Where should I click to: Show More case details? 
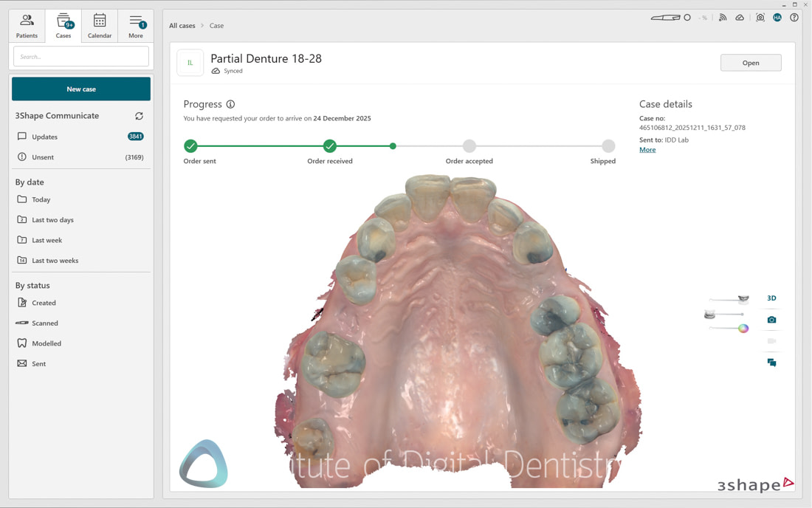tap(647, 149)
